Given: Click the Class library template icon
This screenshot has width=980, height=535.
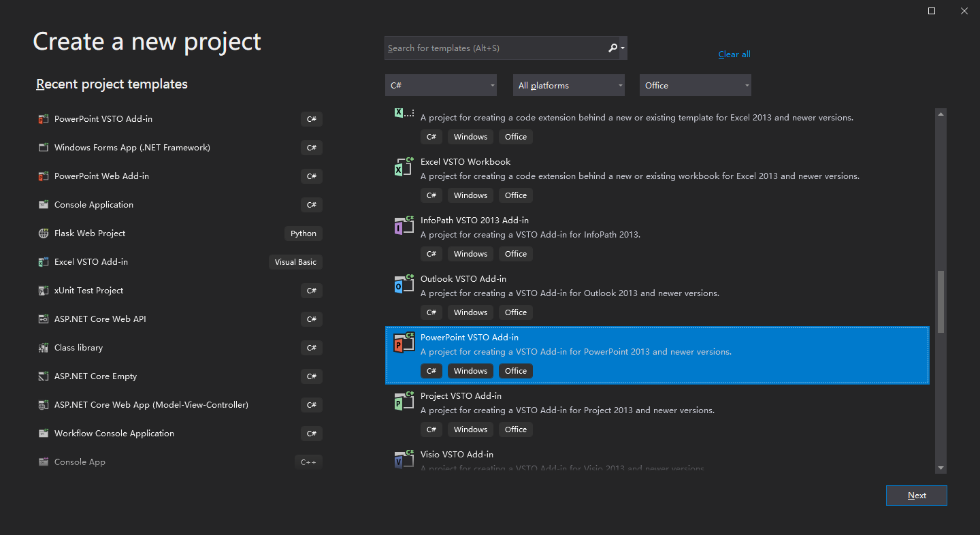Looking at the screenshot, I should pyautogui.click(x=44, y=348).
